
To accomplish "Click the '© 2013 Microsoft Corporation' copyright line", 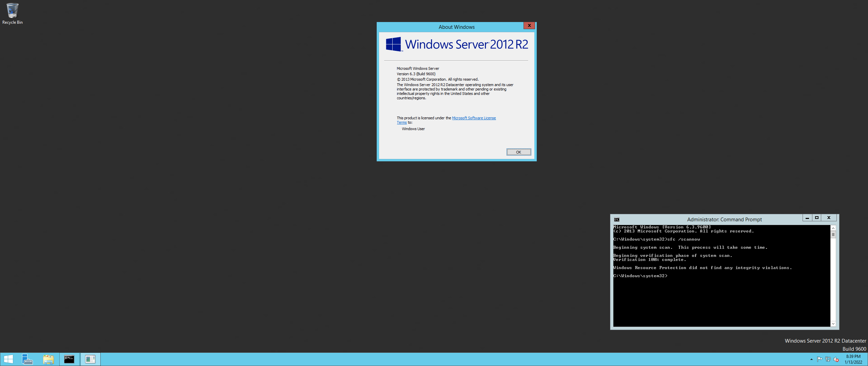I will pos(438,79).
